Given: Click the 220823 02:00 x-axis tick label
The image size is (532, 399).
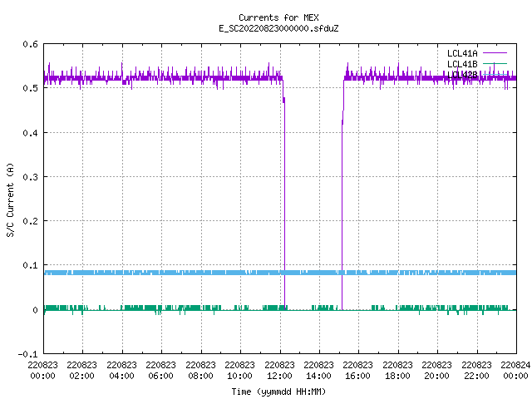Looking at the screenshot, I should [81, 371].
